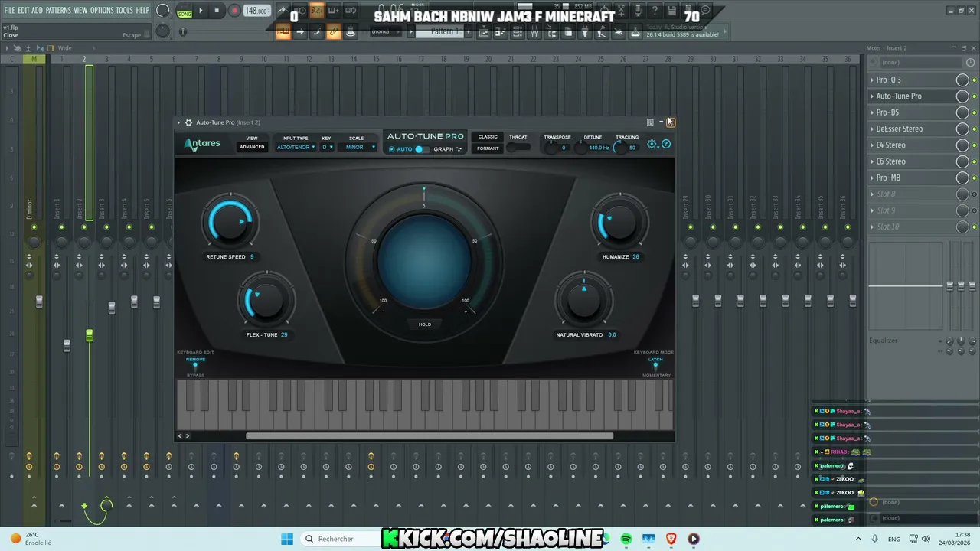
Task: Enable Classic mode
Action: point(488,137)
